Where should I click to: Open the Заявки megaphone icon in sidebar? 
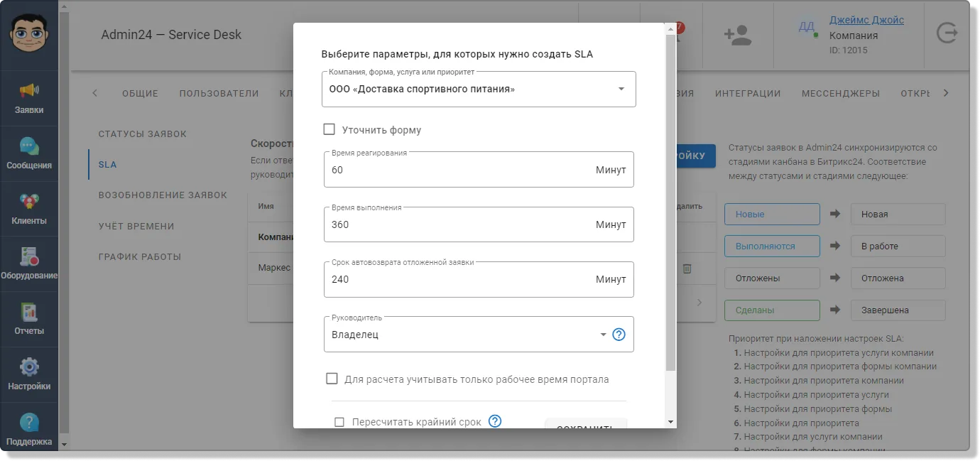(29, 91)
